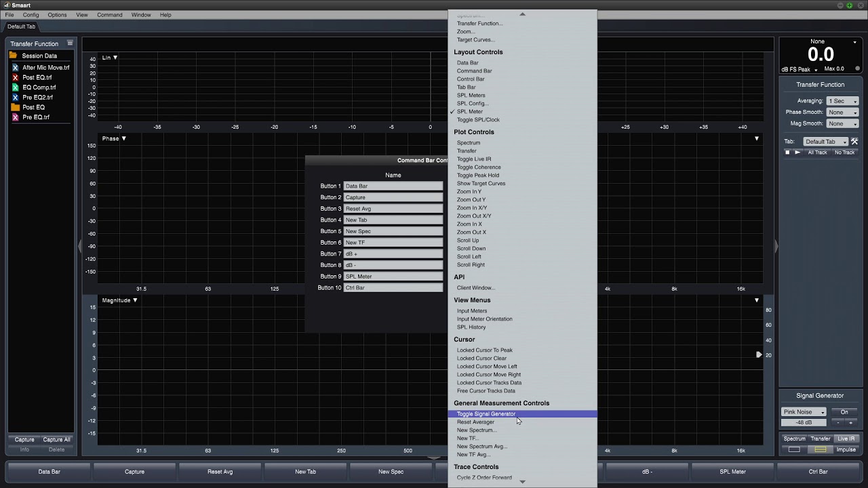Click the start measurements play icon

tap(797, 152)
